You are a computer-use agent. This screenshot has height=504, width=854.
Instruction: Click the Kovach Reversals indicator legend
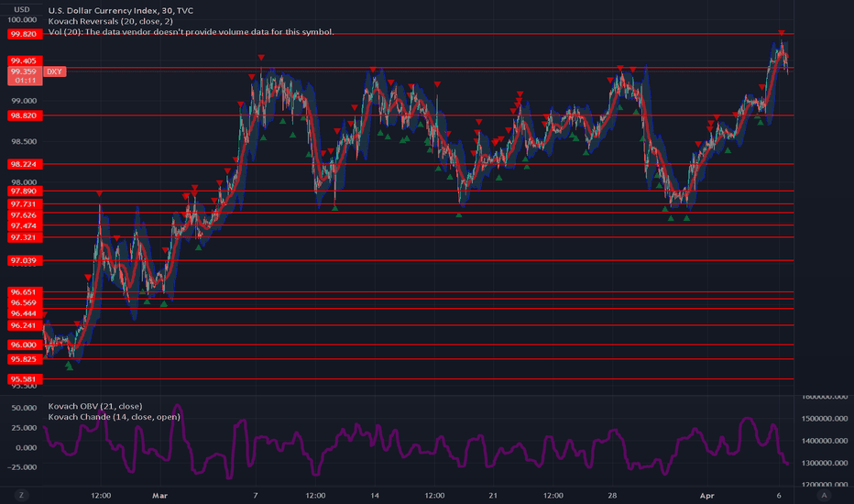coord(111,21)
